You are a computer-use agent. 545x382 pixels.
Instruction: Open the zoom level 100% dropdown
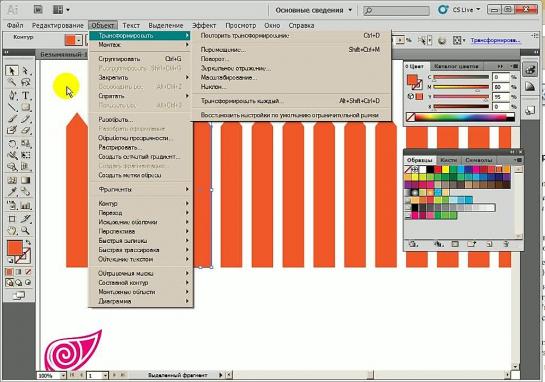tap(63, 375)
